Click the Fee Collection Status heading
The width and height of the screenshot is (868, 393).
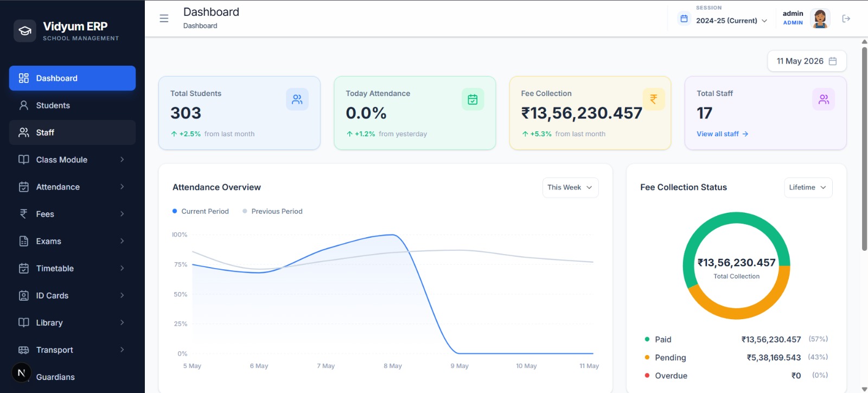click(684, 187)
